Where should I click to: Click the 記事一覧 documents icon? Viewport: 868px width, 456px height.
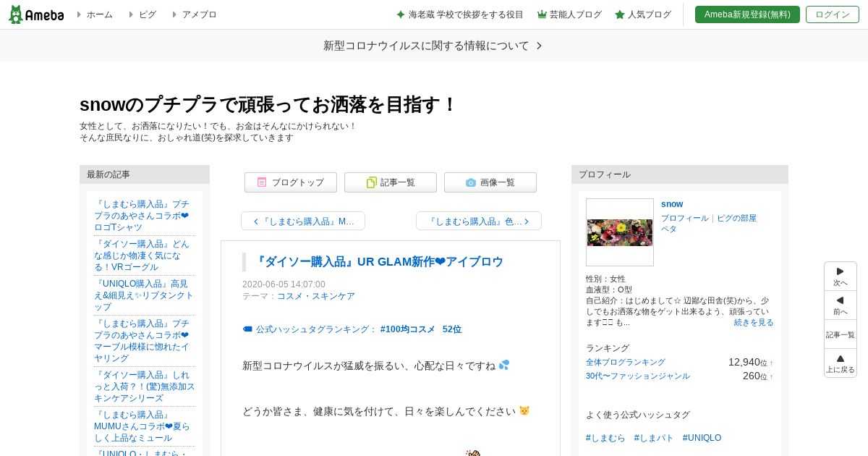pyautogui.click(x=371, y=182)
